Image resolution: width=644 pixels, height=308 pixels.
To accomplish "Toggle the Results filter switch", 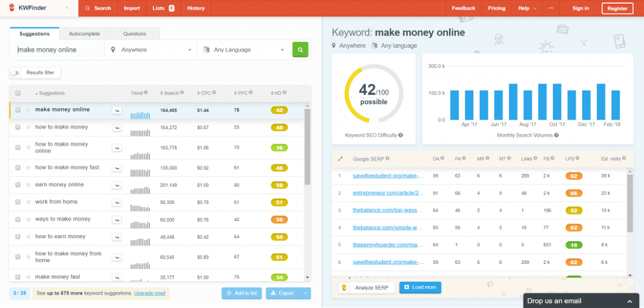I will click(x=15, y=73).
